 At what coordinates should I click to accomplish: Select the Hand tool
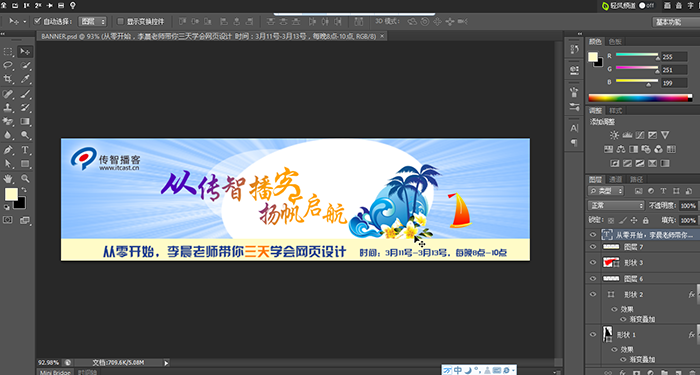click(8, 179)
